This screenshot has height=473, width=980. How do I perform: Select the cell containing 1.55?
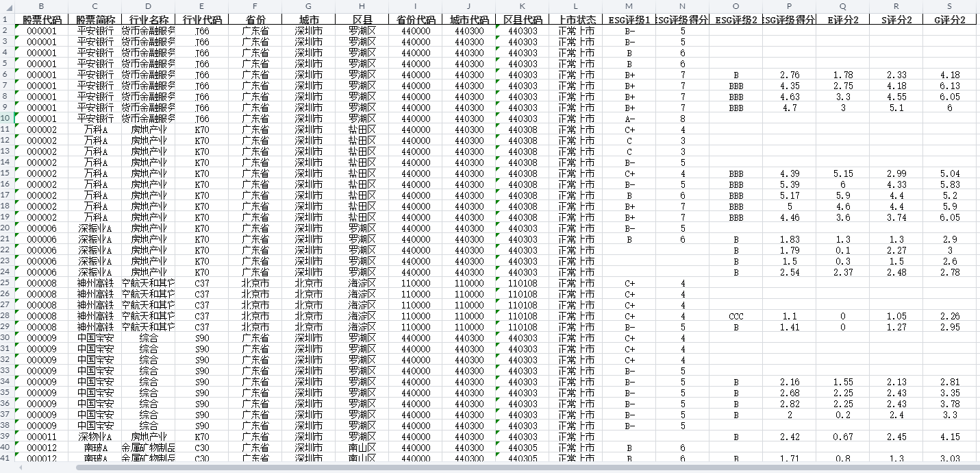click(x=843, y=382)
